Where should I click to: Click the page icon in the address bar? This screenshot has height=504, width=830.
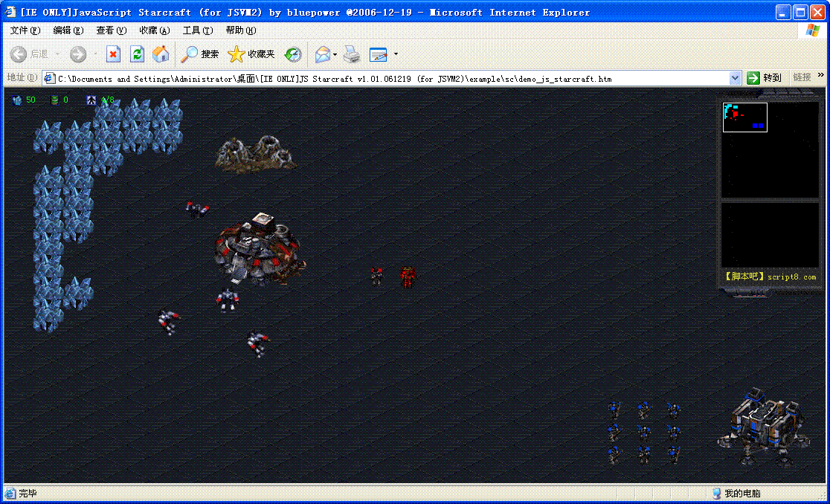pyautogui.click(x=49, y=78)
